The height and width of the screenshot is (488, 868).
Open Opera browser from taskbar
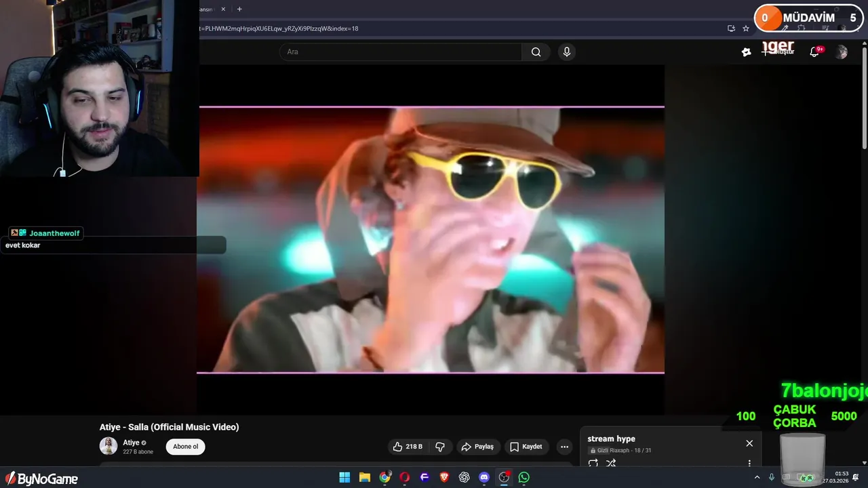pos(405,477)
